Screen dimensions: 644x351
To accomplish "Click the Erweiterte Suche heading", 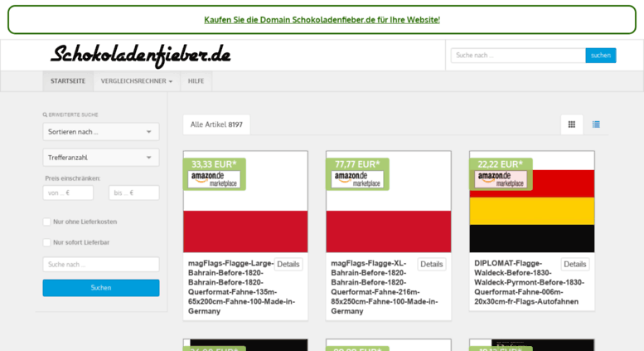I will [x=70, y=115].
